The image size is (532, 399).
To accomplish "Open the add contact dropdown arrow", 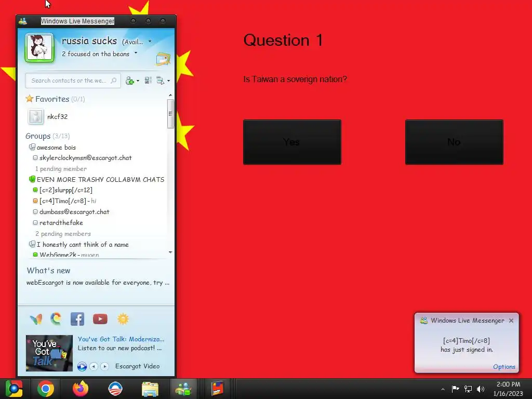I will [x=138, y=81].
